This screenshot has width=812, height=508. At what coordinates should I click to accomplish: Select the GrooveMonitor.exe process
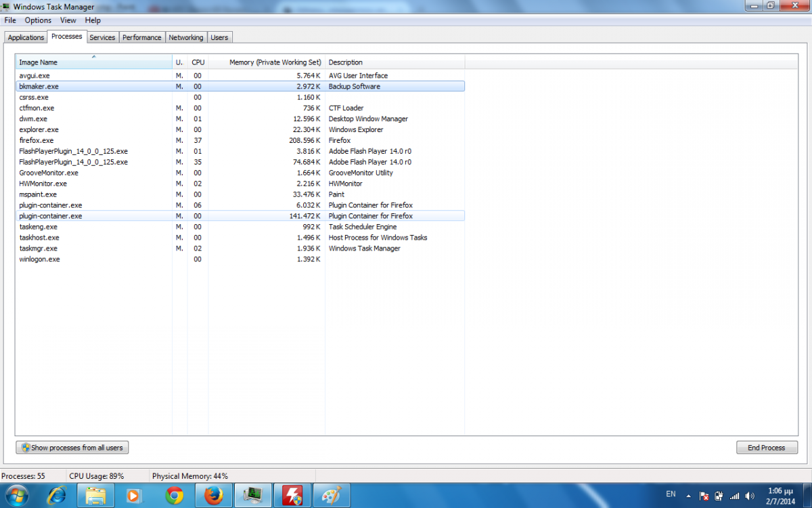(x=240, y=173)
